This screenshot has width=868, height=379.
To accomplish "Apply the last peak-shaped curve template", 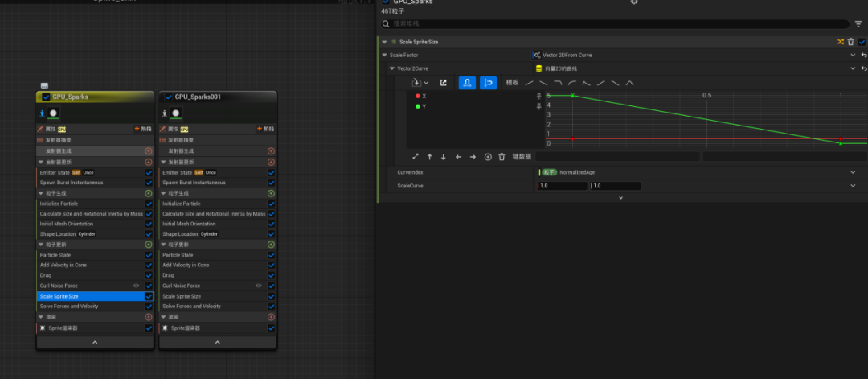I will tap(629, 83).
